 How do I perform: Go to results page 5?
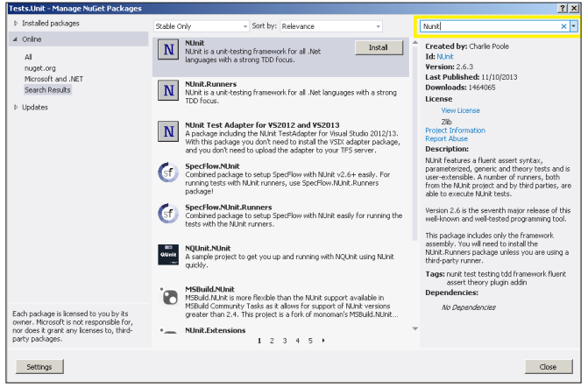pos(310,341)
